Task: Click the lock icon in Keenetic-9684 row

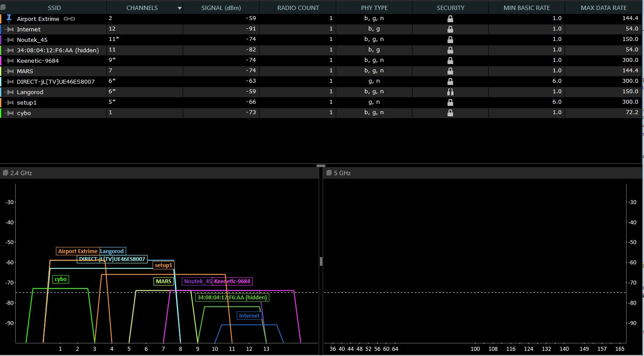Action: 450,61
